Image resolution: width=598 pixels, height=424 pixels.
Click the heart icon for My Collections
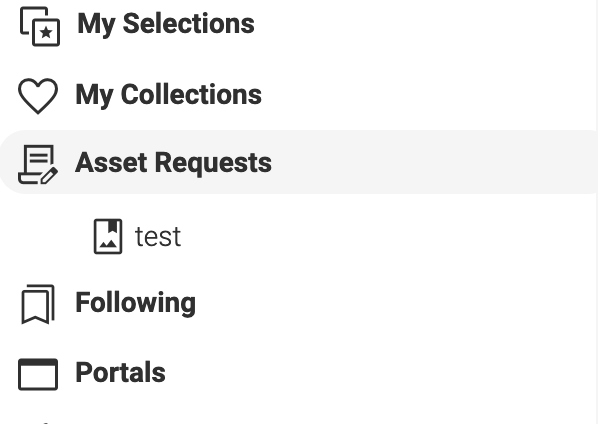(x=38, y=96)
